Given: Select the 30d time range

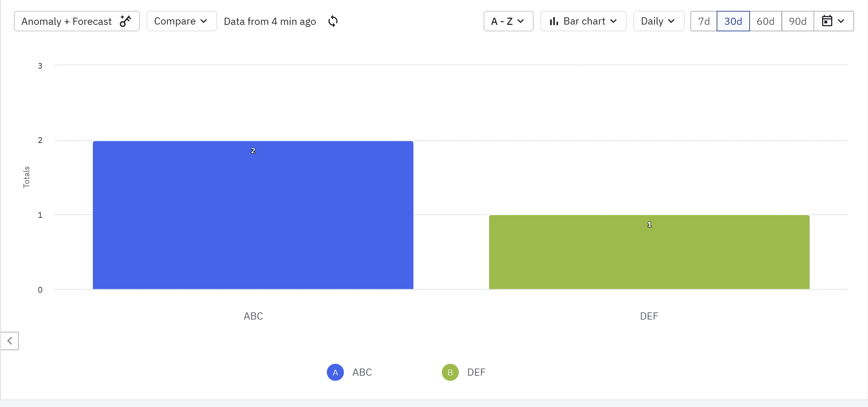Looking at the screenshot, I should pyautogui.click(x=733, y=21).
